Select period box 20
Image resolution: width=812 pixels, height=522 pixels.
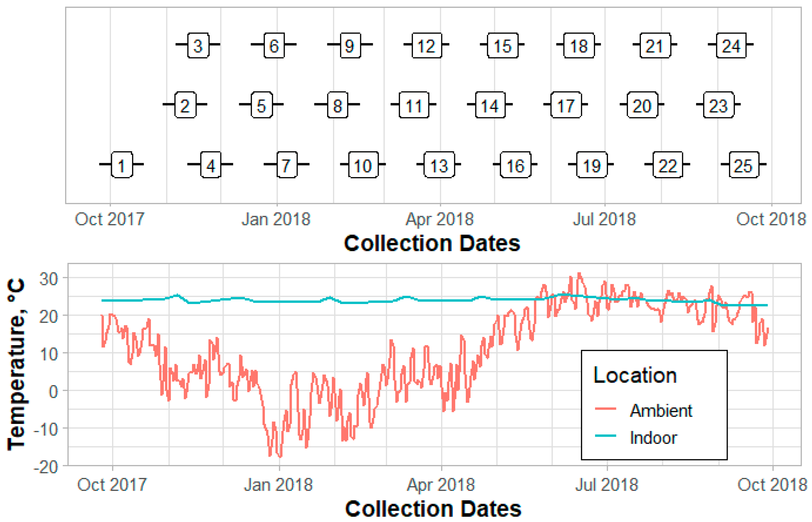643,105
